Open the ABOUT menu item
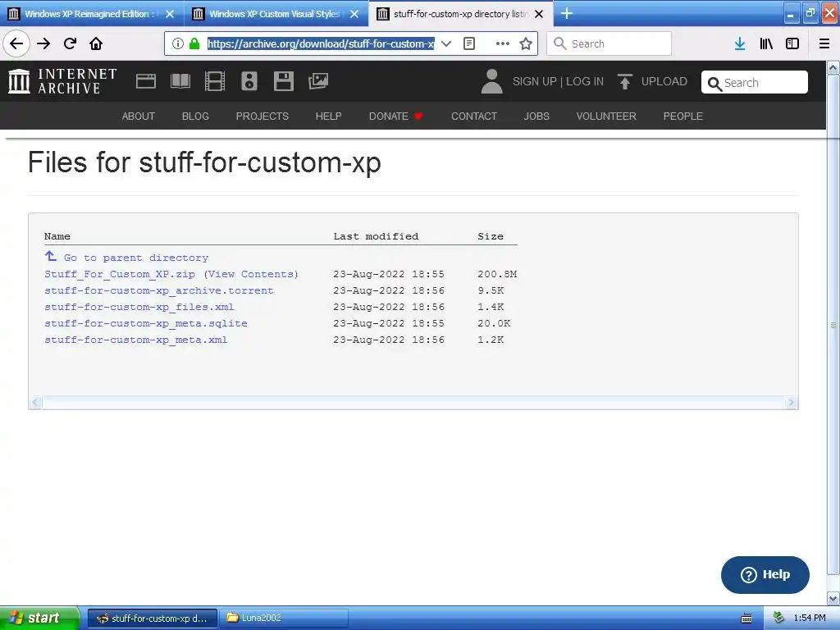This screenshot has height=630, width=840. coord(138,116)
